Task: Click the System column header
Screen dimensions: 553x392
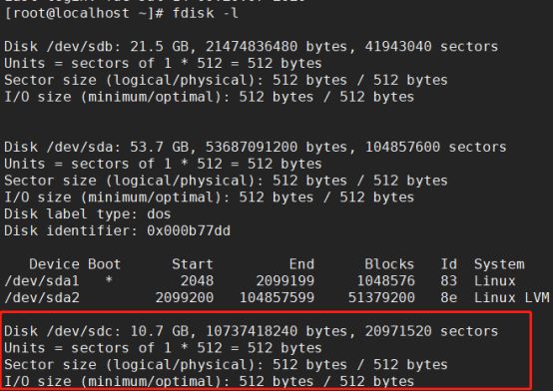Action: (499, 264)
